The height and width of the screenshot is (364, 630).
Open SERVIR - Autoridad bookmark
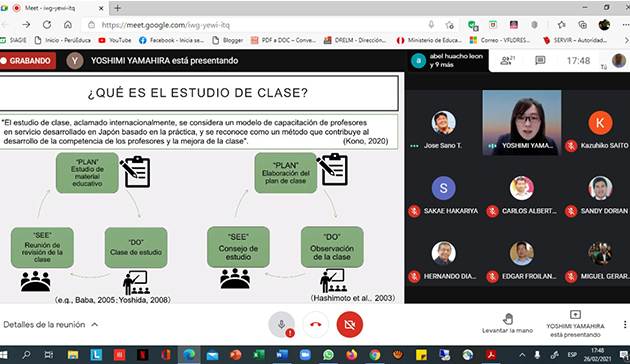[x=575, y=40]
